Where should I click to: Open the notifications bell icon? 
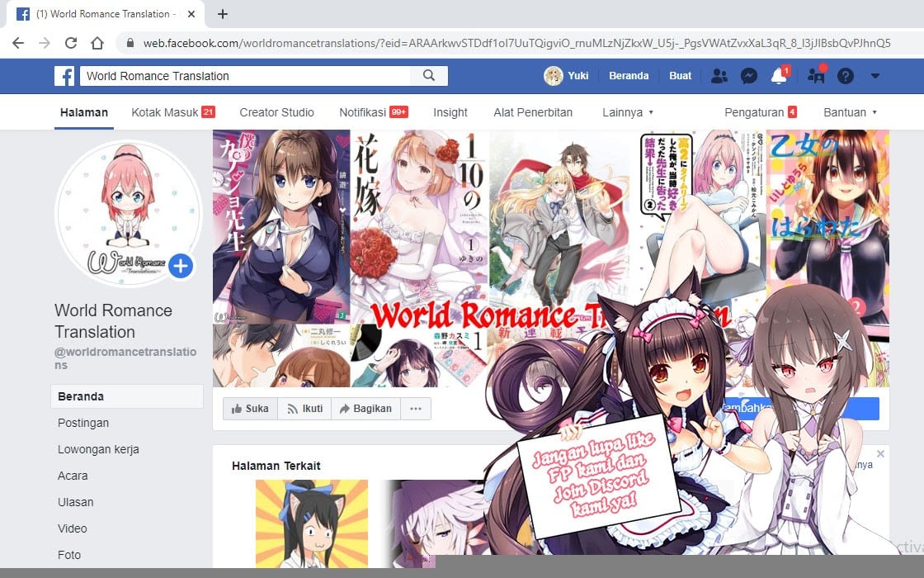779,76
